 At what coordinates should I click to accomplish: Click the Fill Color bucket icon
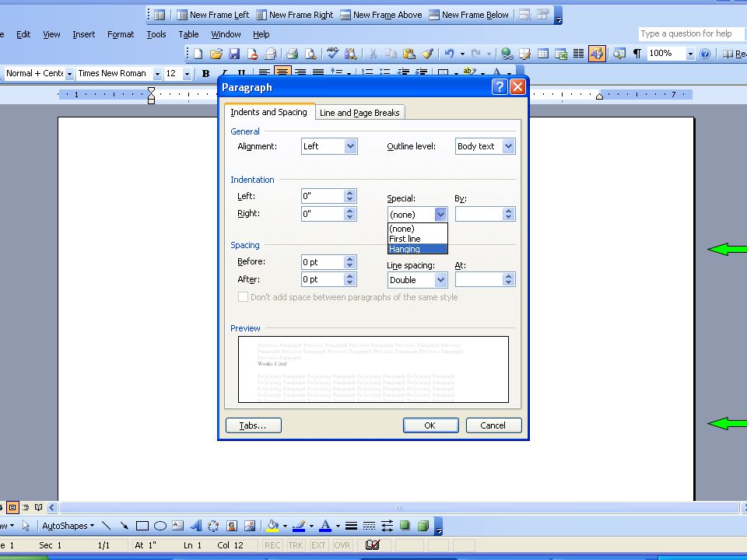coord(272,526)
